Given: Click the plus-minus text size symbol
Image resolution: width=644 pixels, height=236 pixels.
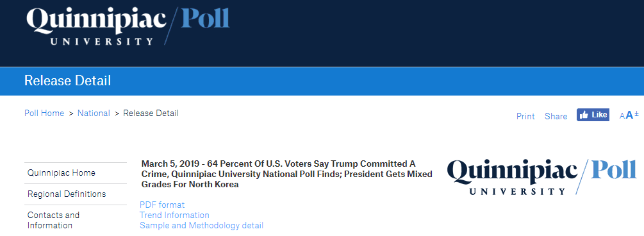Looking at the screenshot, I should (636, 114).
